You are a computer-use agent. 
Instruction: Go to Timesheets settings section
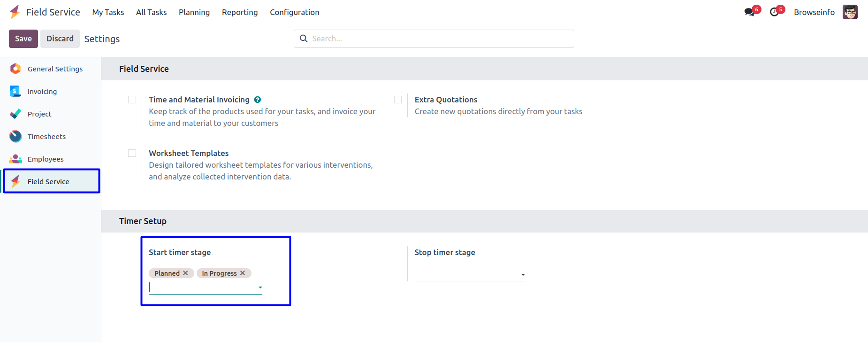click(x=46, y=137)
